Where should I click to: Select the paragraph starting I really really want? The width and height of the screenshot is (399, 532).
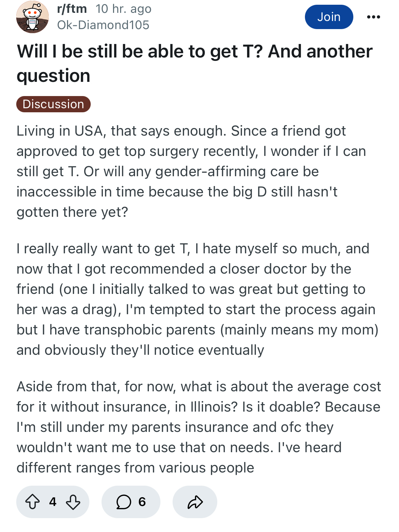(x=198, y=299)
